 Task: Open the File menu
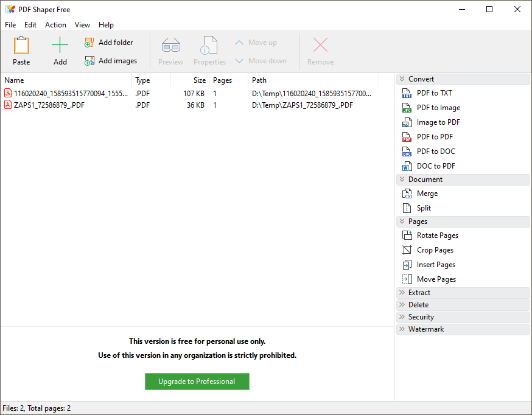point(10,25)
